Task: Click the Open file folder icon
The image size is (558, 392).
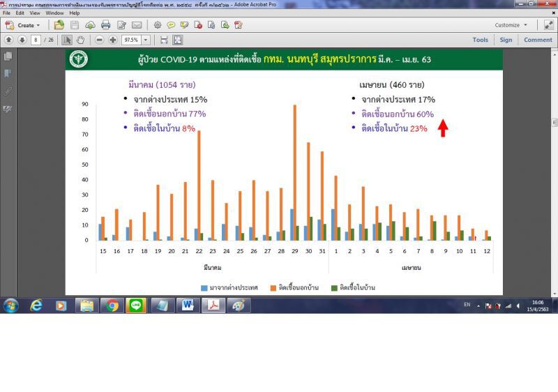Action: 59,25
